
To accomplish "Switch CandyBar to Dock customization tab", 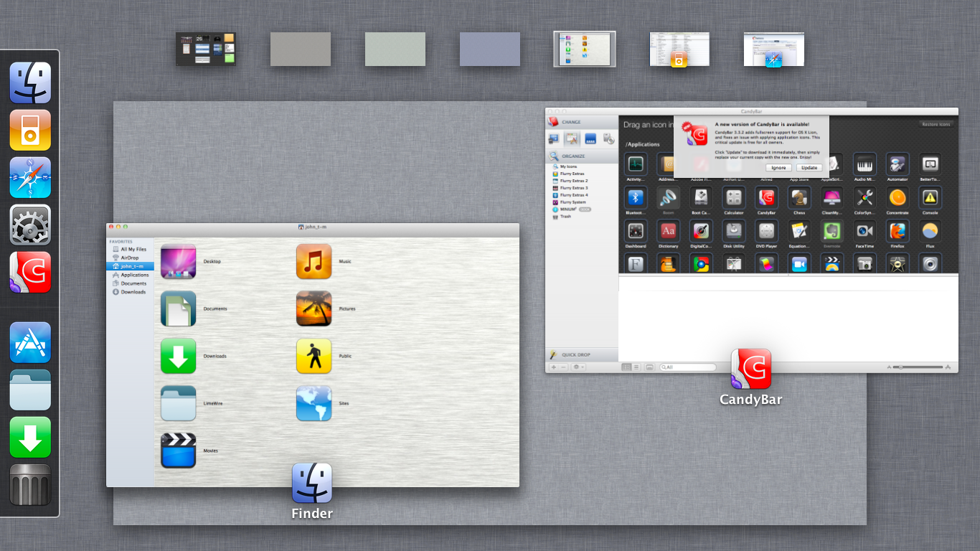I will click(x=590, y=139).
